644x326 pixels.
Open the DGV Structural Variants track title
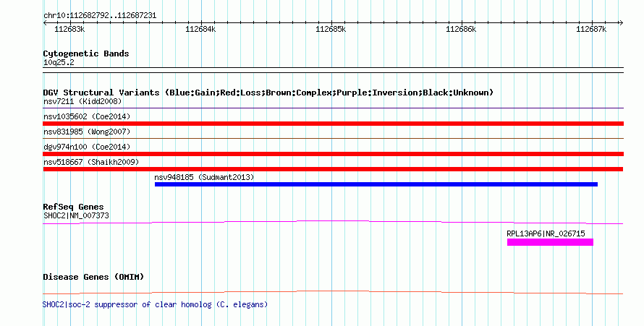click(x=268, y=93)
